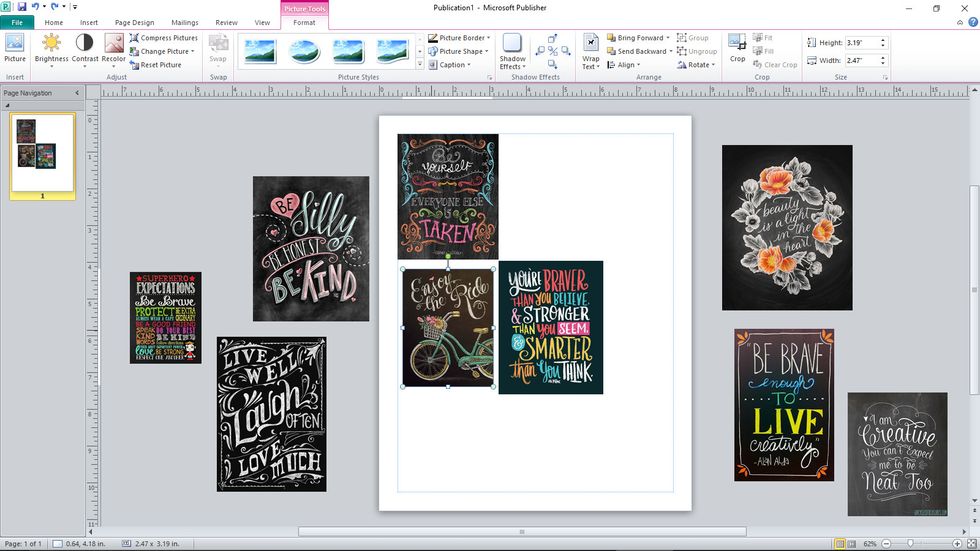Screen dimensions: 980x551
Task: Increase Height with spinner up arrow
Action: [883, 41]
